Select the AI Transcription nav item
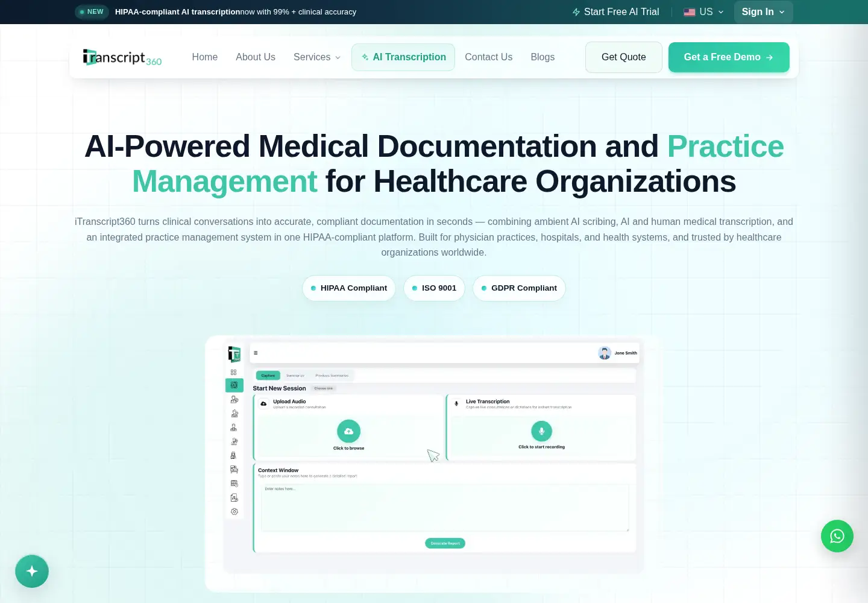The width and height of the screenshot is (868, 603). (403, 57)
